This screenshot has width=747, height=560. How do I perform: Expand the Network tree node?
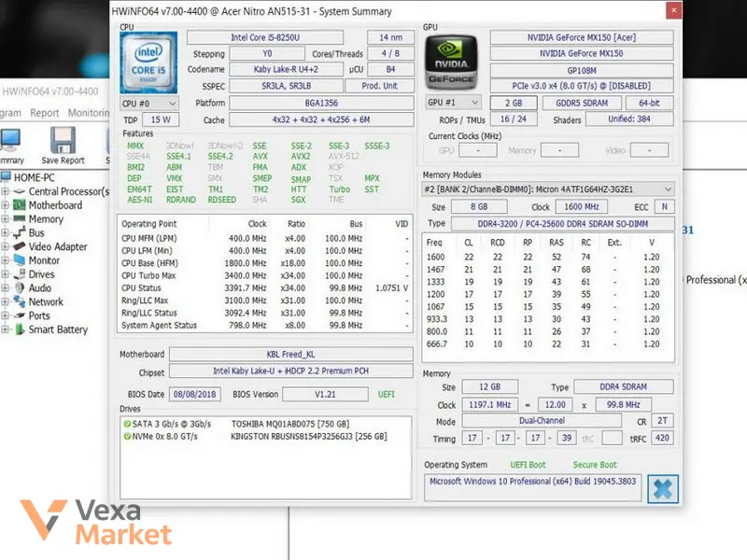point(6,301)
